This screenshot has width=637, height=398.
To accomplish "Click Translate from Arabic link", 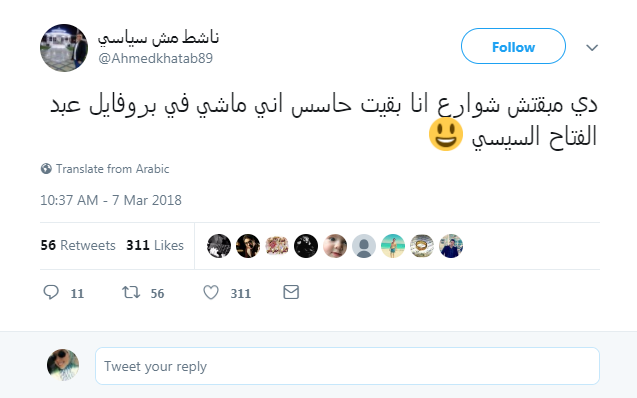I will [x=113, y=169].
